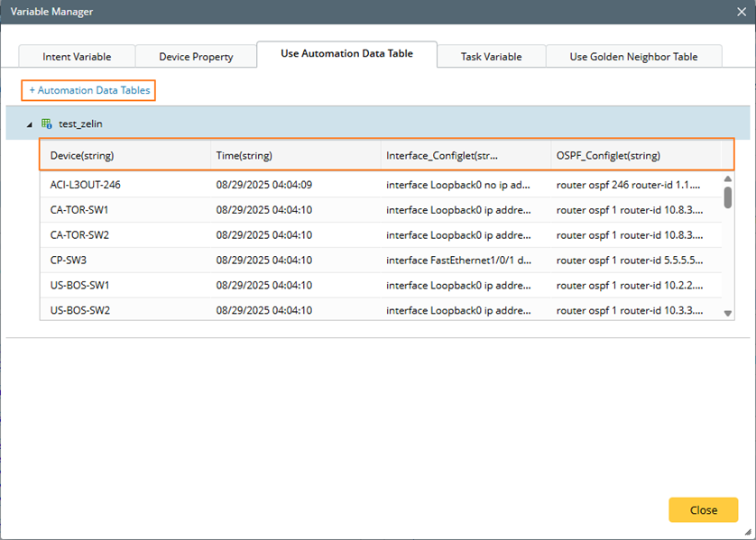
Task: Open the Use Golden Neighbor Table tab
Action: coord(633,56)
